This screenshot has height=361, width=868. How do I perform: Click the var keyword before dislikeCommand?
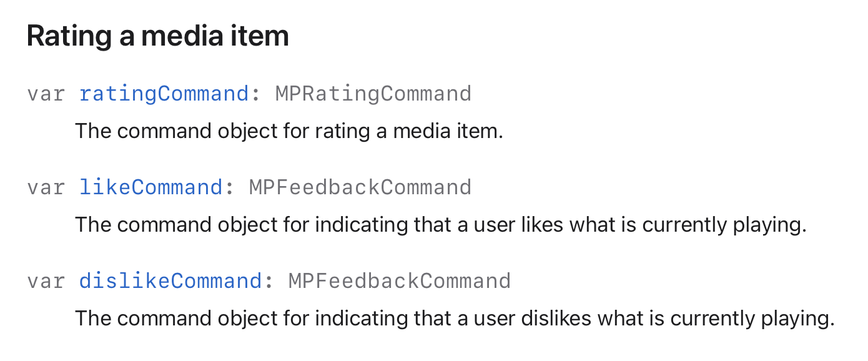46,281
